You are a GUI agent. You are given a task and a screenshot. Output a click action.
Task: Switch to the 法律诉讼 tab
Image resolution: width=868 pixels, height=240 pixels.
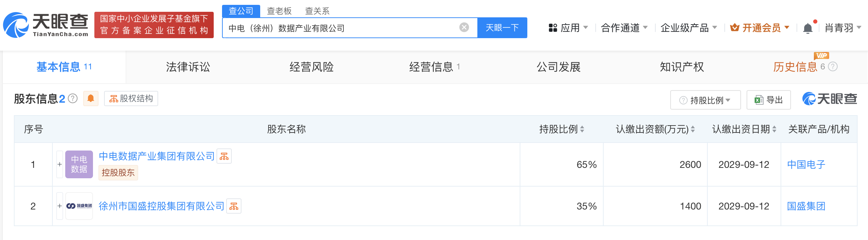(x=188, y=67)
